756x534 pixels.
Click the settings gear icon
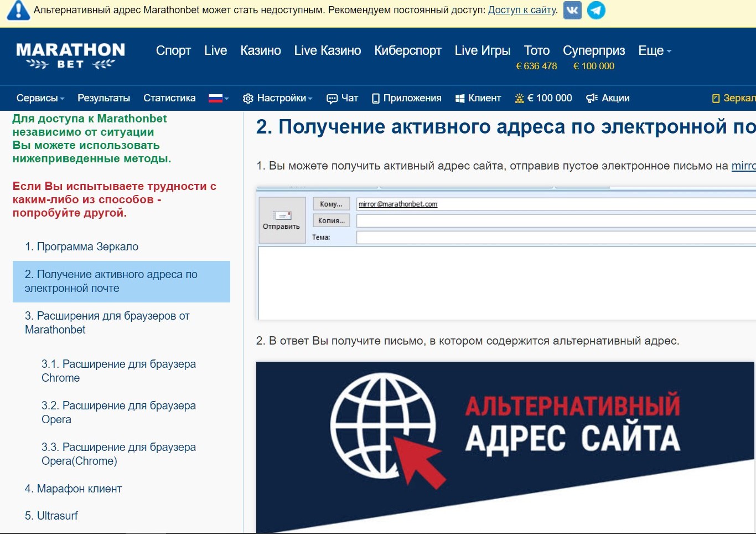pos(248,99)
